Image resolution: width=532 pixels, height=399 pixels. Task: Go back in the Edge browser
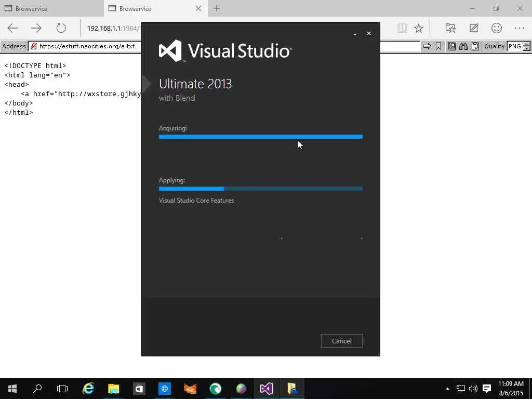pos(12,28)
